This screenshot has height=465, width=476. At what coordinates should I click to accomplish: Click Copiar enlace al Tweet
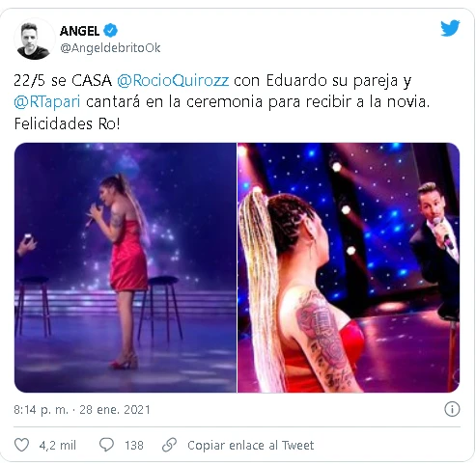pos(250,445)
